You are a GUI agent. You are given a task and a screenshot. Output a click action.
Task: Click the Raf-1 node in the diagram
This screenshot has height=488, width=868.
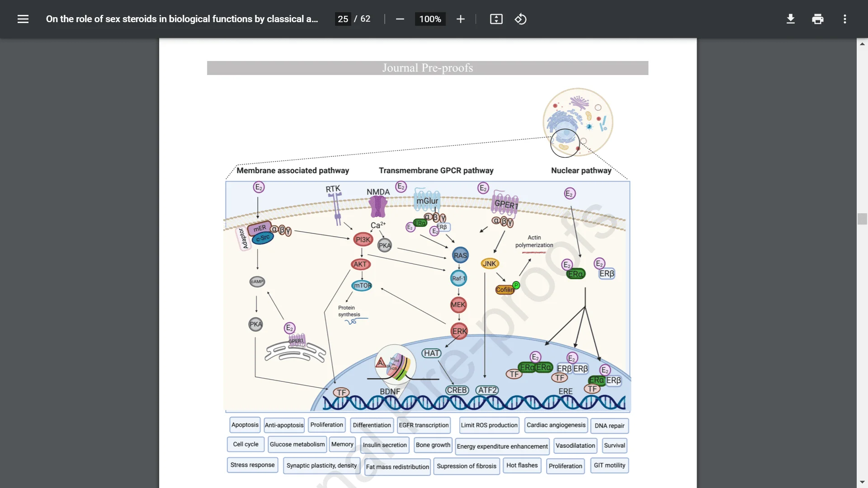pyautogui.click(x=459, y=278)
